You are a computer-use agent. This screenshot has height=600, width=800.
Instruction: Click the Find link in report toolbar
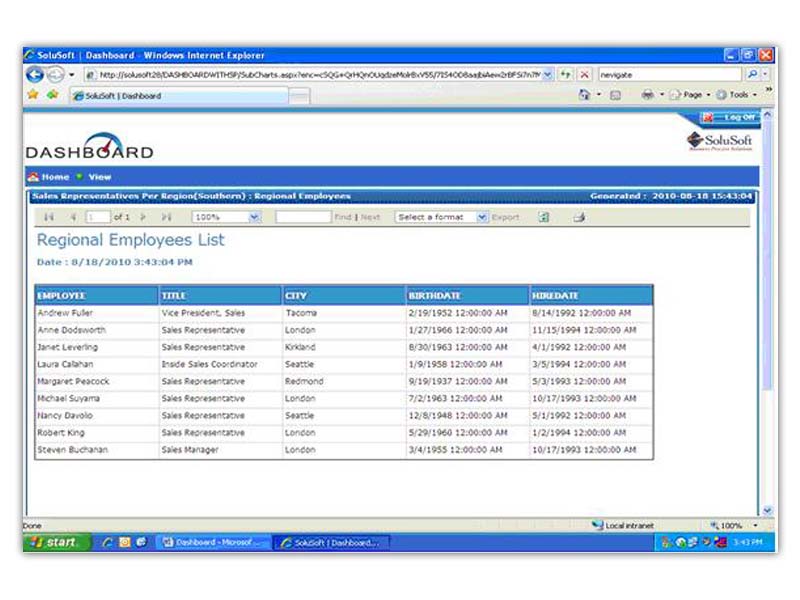[342, 217]
